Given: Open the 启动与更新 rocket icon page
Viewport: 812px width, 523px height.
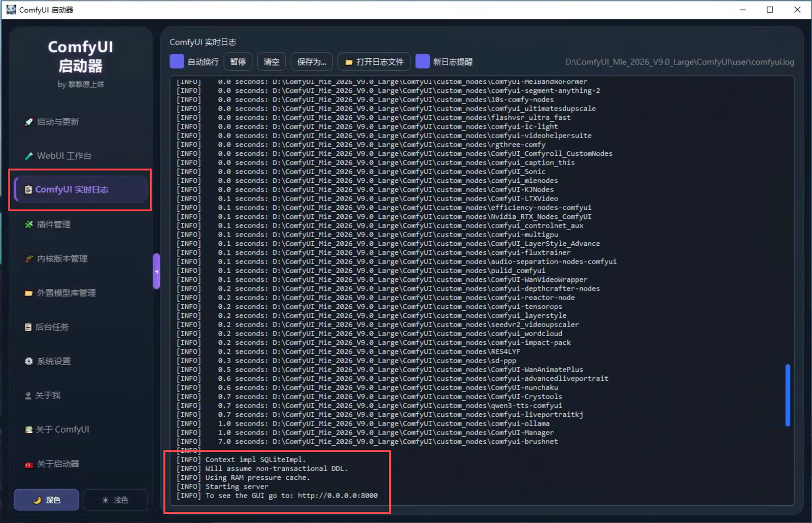Looking at the screenshot, I should 29,122.
